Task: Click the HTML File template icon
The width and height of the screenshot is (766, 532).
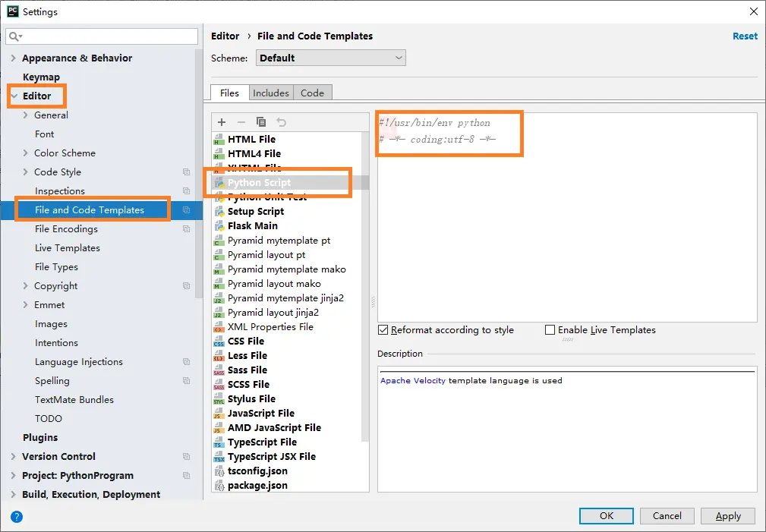Action: tap(219, 140)
